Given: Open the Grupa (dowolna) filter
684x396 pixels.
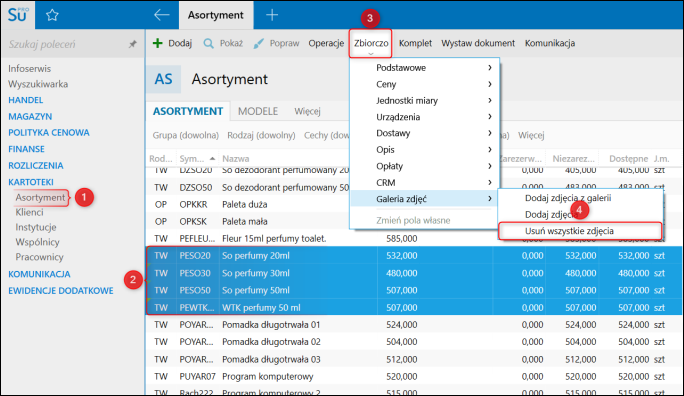Looking at the screenshot, I should click(185, 135).
